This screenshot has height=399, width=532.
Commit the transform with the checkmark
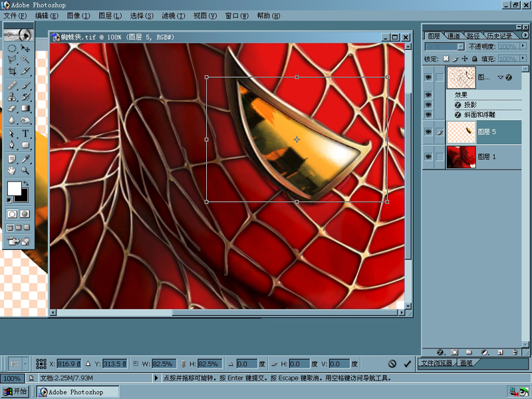click(407, 364)
